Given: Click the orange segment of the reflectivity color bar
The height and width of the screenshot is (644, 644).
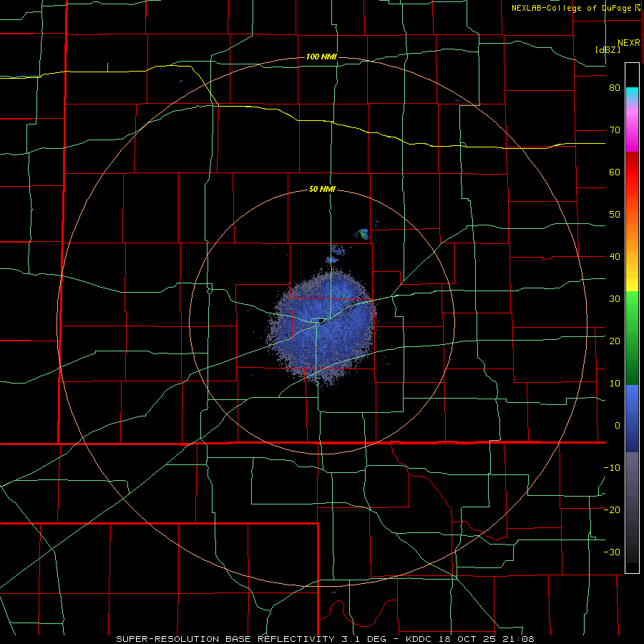Looking at the screenshot, I should click(632, 234).
